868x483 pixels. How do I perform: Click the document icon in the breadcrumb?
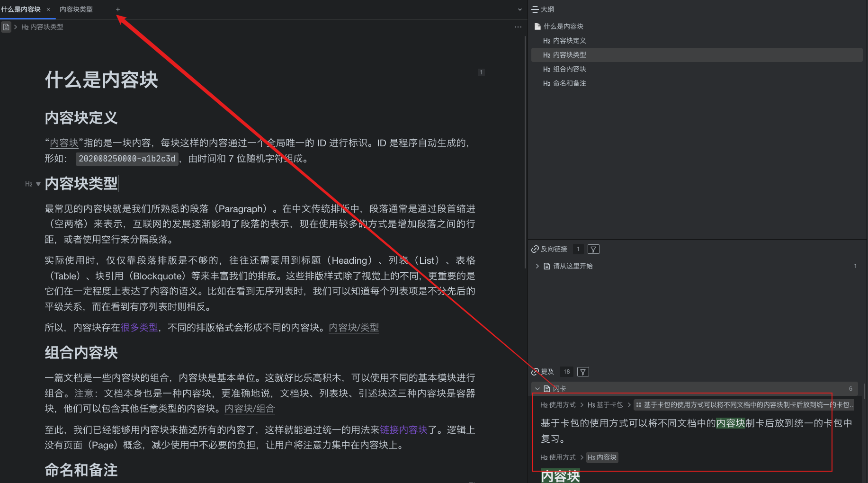6,27
